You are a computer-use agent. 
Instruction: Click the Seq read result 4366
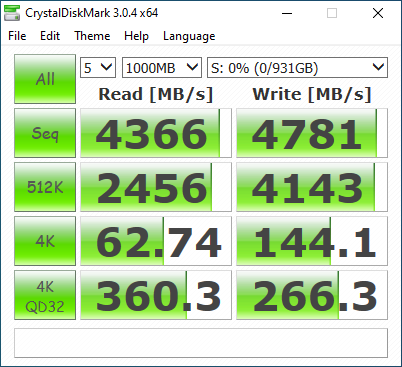pyautogui.click(x=156, y=133)
